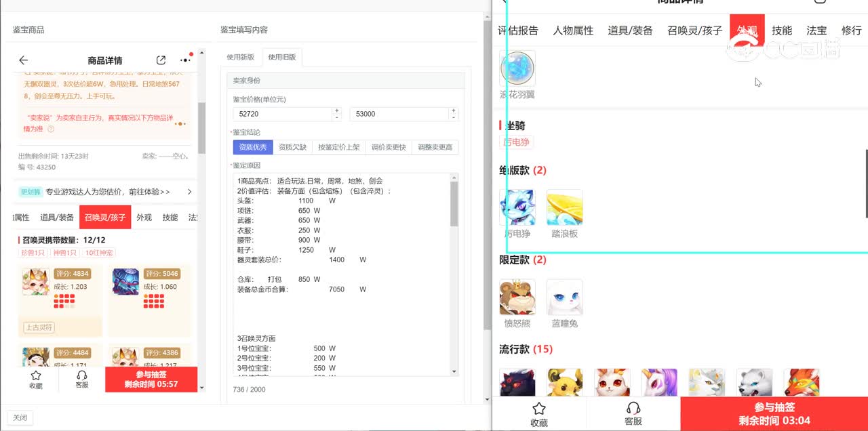Image resolution: width=868 pixels, height=431 pixels.
Task: Select the 使用旧版 tab
Action: pyautogui.click(x=281, y=57)
